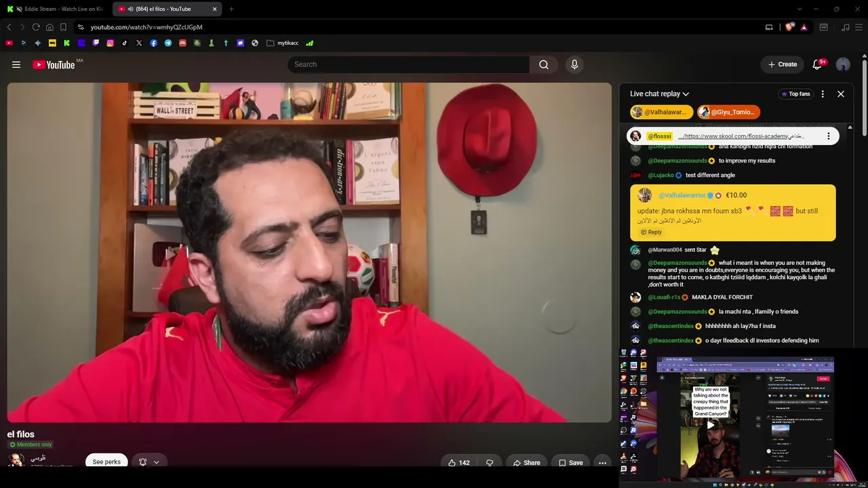Reload the YouTube page
868x488 pixels.
36,27
